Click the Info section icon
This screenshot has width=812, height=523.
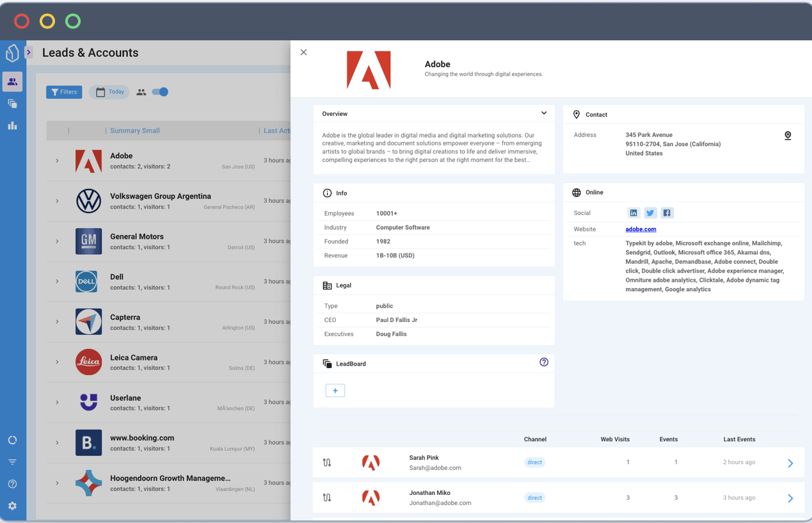point(327,193)
